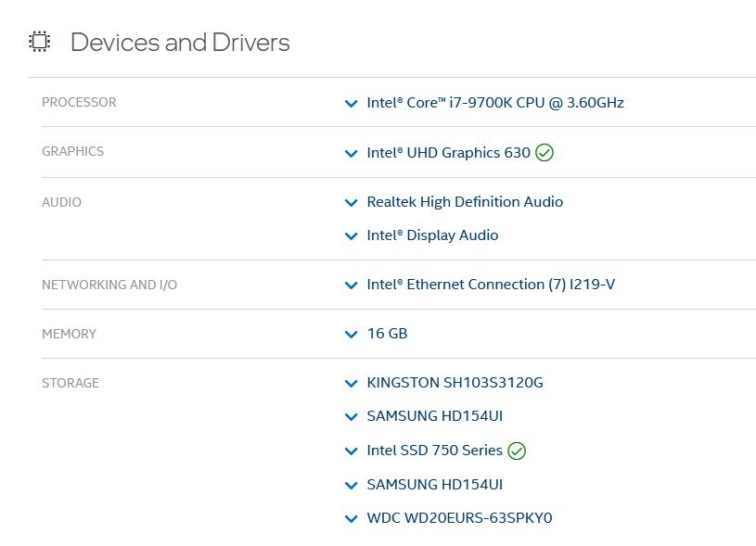Click green checkmark beside Intel SSD 750 Series

click(x=517, y=451)
